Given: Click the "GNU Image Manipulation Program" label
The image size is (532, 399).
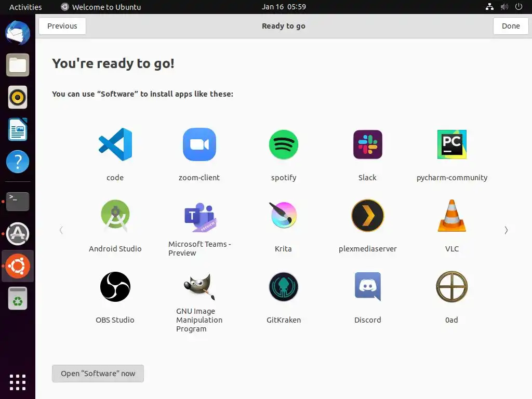Looking at the screenshot, I should pos(199,320).
